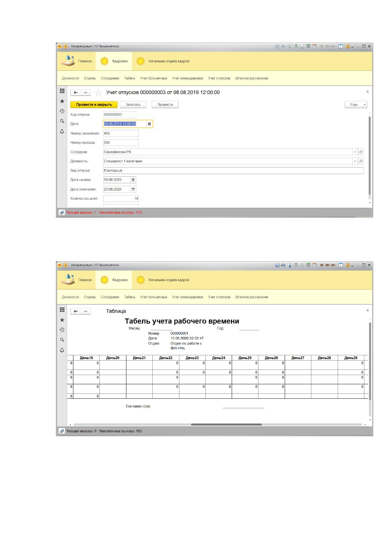Open calendar picker for Дата начала
The image size is (392, 554).
pos(133,180)
